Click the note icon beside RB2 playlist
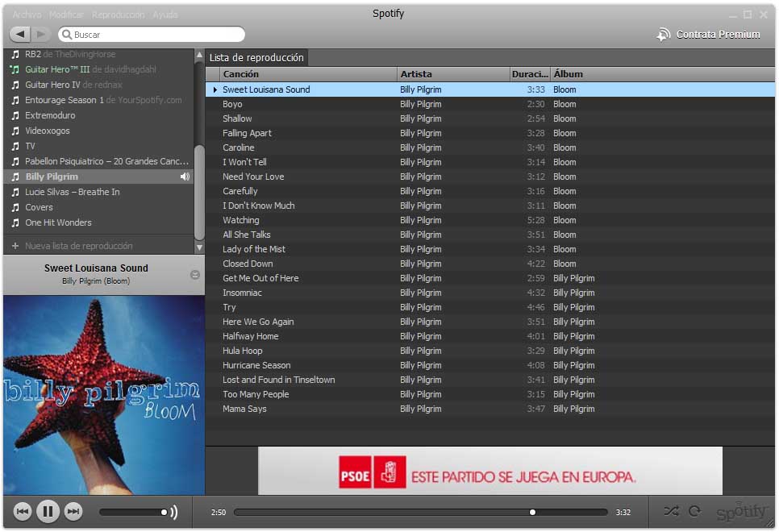Viewport: 779px width, 532px height. [x=15, y=54]
